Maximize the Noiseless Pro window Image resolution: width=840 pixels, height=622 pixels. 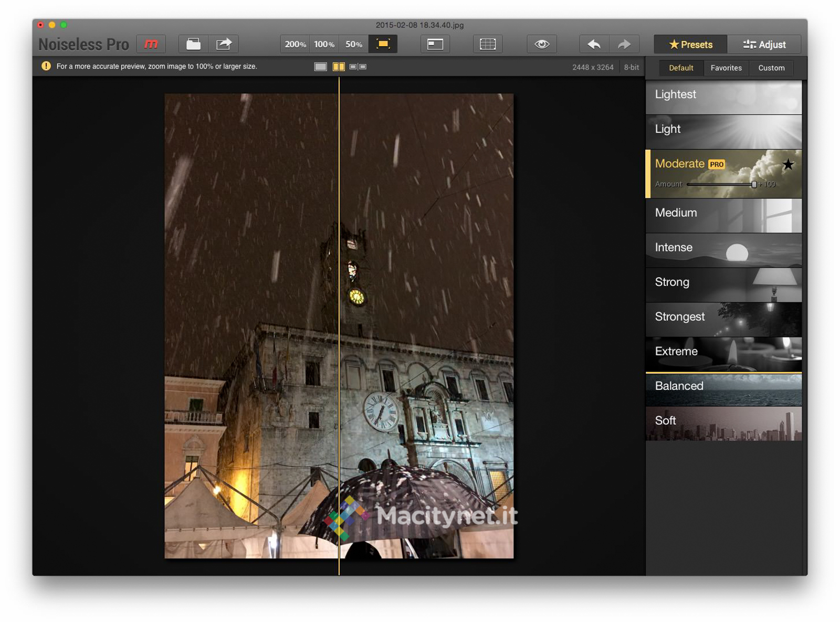(x=64, y=25)
